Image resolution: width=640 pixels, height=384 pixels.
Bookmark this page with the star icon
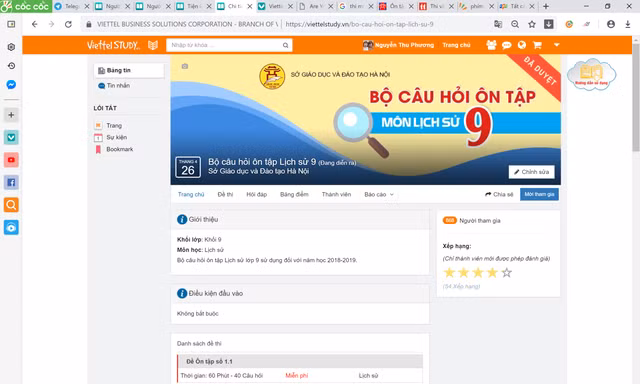tap(531, 24)
